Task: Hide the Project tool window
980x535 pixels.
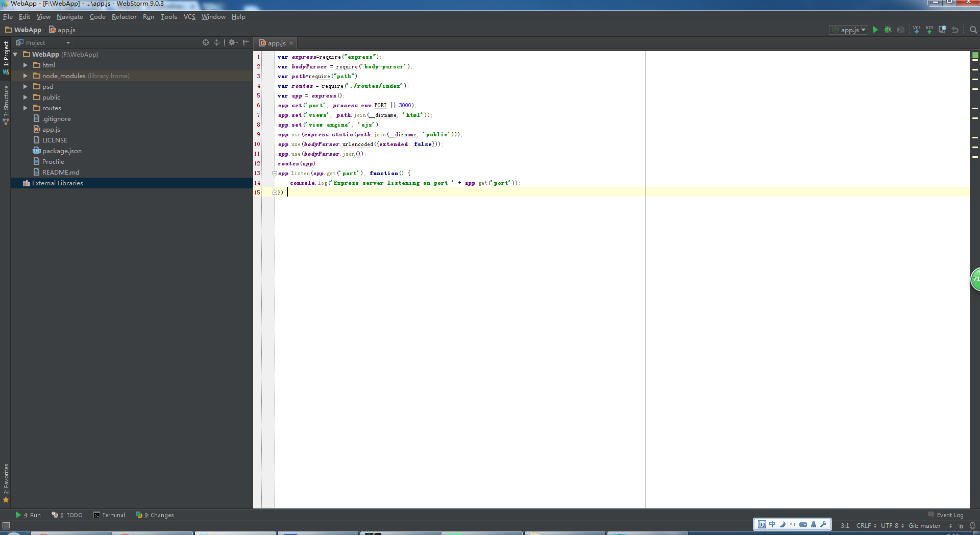Action: (x=246, y=43)
